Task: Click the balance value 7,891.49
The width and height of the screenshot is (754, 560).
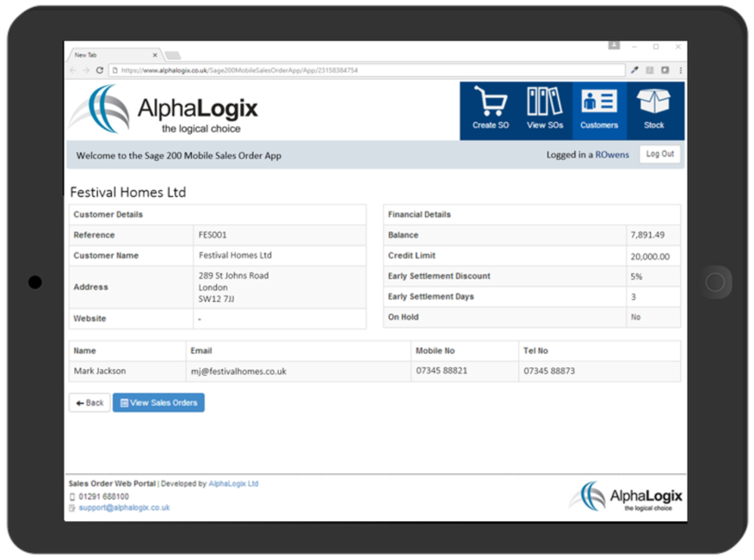Action: pyautogui.click(x=647, y=235)
